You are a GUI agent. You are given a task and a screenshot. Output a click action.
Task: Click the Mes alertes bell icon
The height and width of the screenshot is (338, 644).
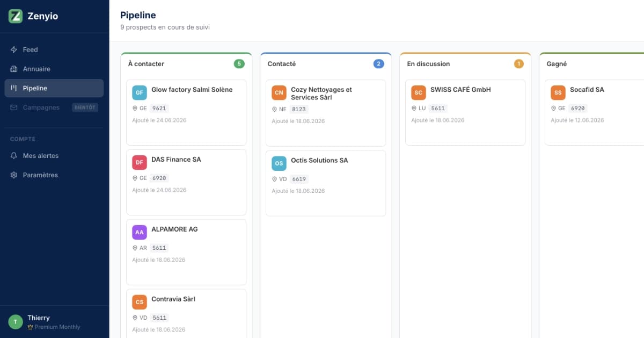pyautogui.click(x=14, y=156)
